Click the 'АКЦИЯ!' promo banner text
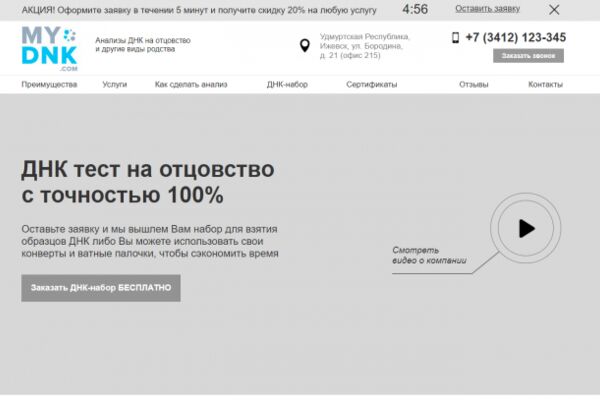The image size is (600, 400). click(199, 10)
